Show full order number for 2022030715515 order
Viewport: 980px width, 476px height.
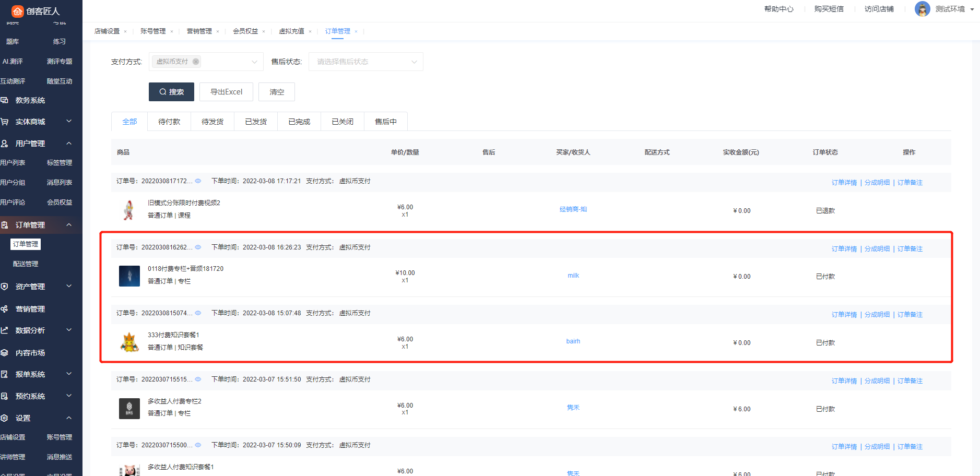click(x=198, y=379)
